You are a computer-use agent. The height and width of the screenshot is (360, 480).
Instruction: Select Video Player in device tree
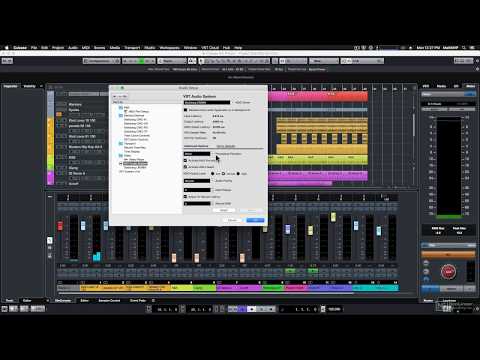(x=134, y=160)
